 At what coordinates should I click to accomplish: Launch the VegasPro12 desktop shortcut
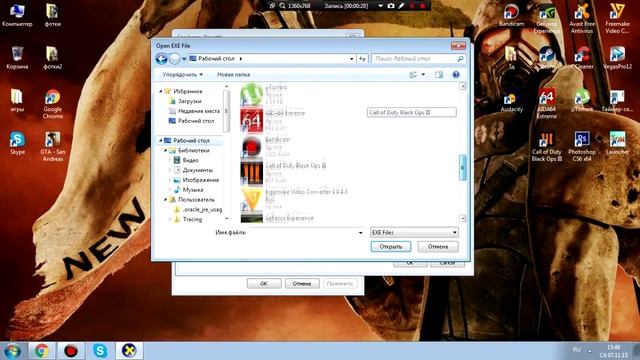(617, 58)
